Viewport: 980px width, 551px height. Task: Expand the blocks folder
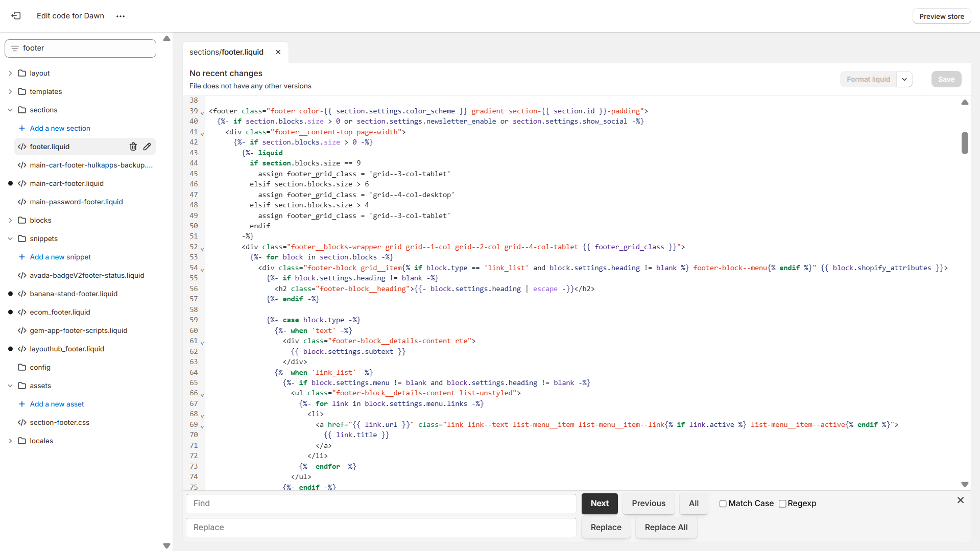pyautogui.click(x=10, y=220)
